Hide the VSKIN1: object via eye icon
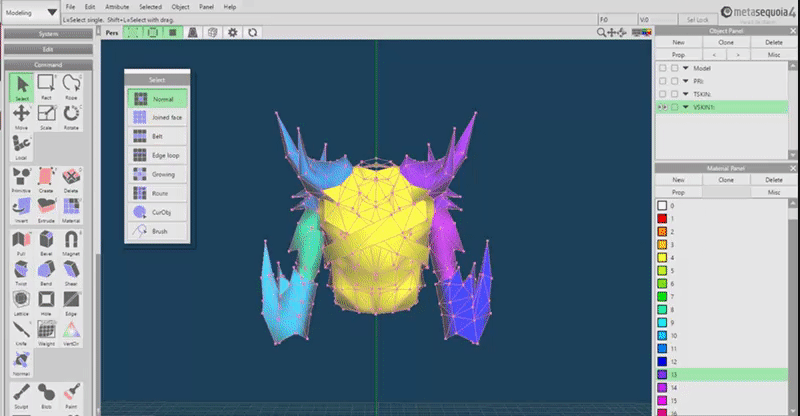Screen dimensions: 800x416 [662, 107]
